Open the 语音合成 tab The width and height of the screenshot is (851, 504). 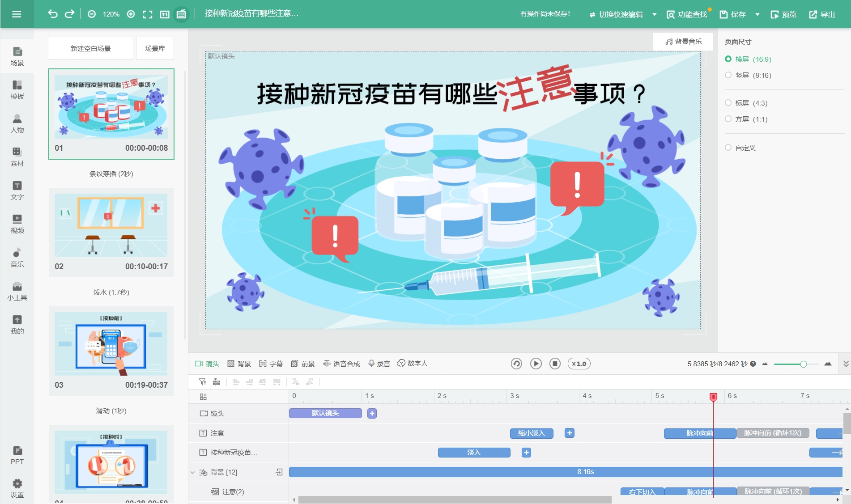click(x=342, y=364)
